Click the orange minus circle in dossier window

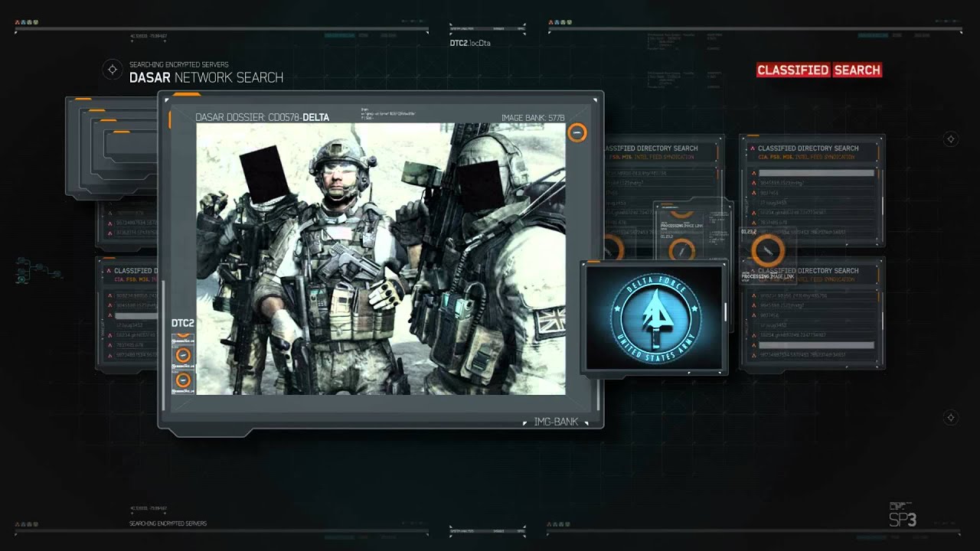pyautogui.click(x=577, y=132)
